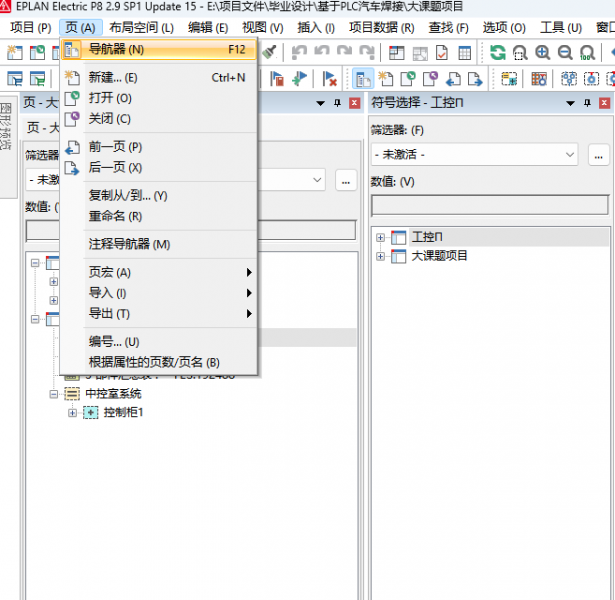This screenshot has height=600, width=615.
Task: Select 工控Π in the symbol tree
Action: pos(427,237)
